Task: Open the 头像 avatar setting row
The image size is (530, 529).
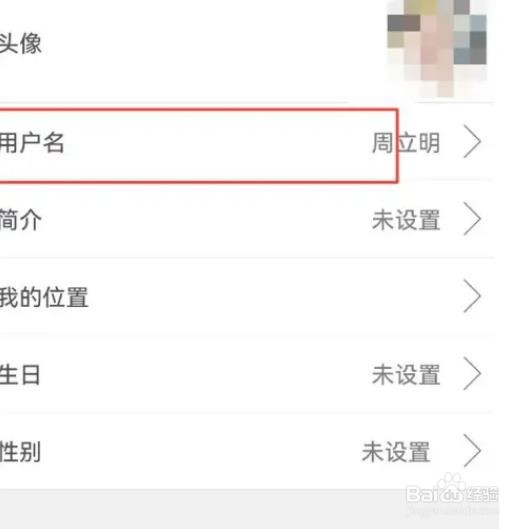Action: pos(248,50)
